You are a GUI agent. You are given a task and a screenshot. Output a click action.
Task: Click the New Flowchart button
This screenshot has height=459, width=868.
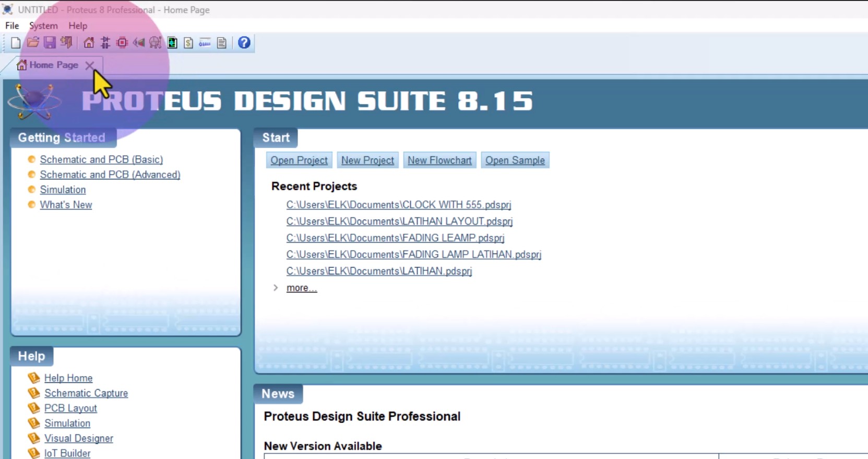[439, 160]
